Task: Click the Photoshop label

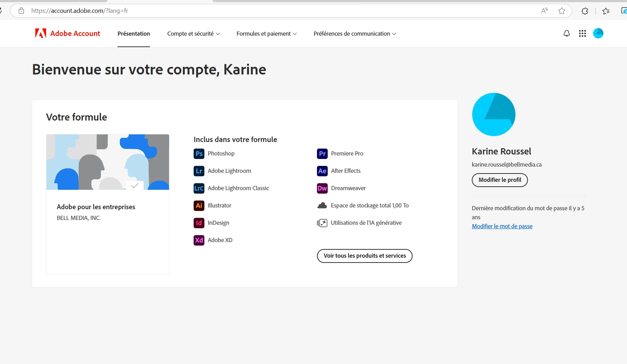Action: click(x=221, y=153)
